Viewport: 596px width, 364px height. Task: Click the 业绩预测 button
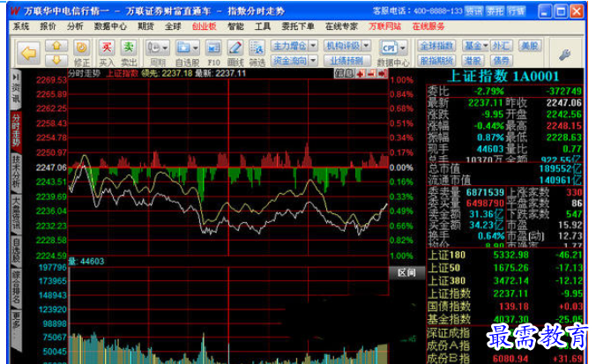point(346,60)
